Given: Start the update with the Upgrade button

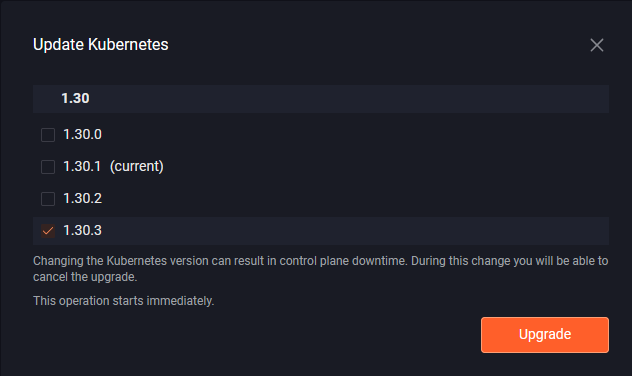Looking at the screenshot, I should click(x=545, y=334).
